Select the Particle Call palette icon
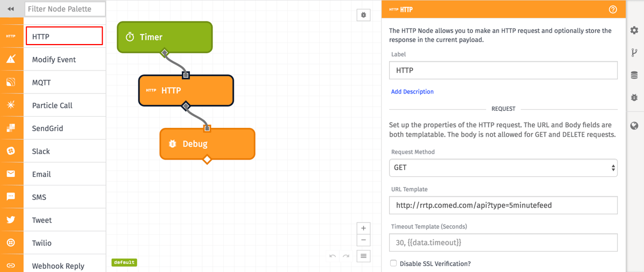This screenshot has width=644, height=272. 11,105
